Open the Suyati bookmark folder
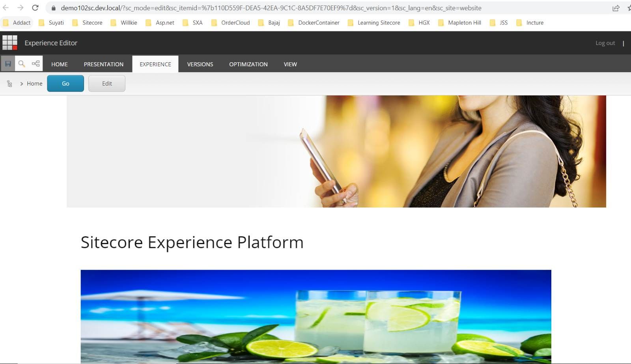The width and height of the screenshot is (631, 364). click(51, 23)
